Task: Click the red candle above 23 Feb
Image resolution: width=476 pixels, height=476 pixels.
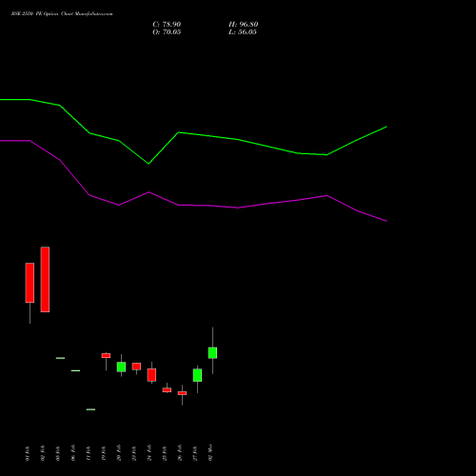Action: pyautogui.click(x=136, y=367)
